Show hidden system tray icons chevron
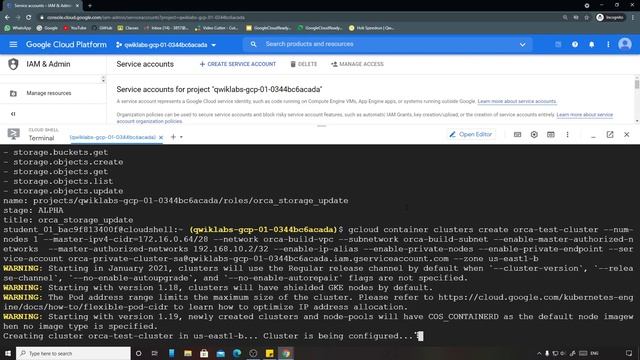Image resolution: width=640 pixels, height=360 pixels. [539, 353]
